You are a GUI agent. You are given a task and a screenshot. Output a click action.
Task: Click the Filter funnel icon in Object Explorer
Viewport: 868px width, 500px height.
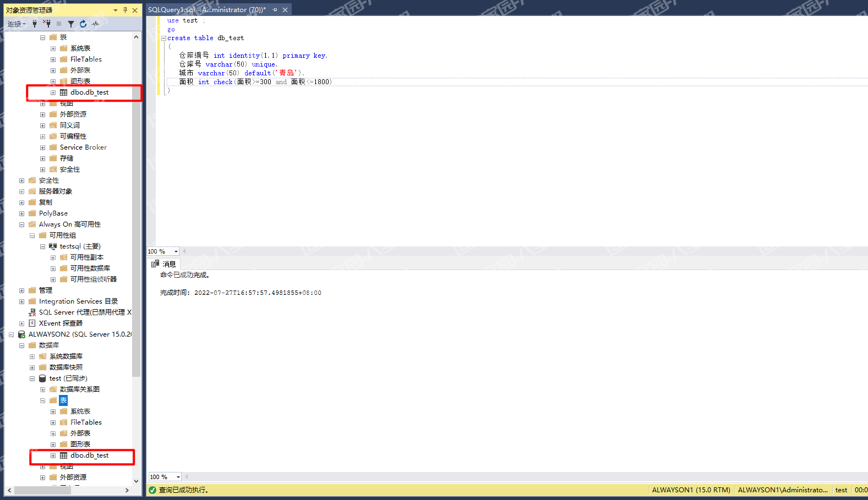pos(71,24)
